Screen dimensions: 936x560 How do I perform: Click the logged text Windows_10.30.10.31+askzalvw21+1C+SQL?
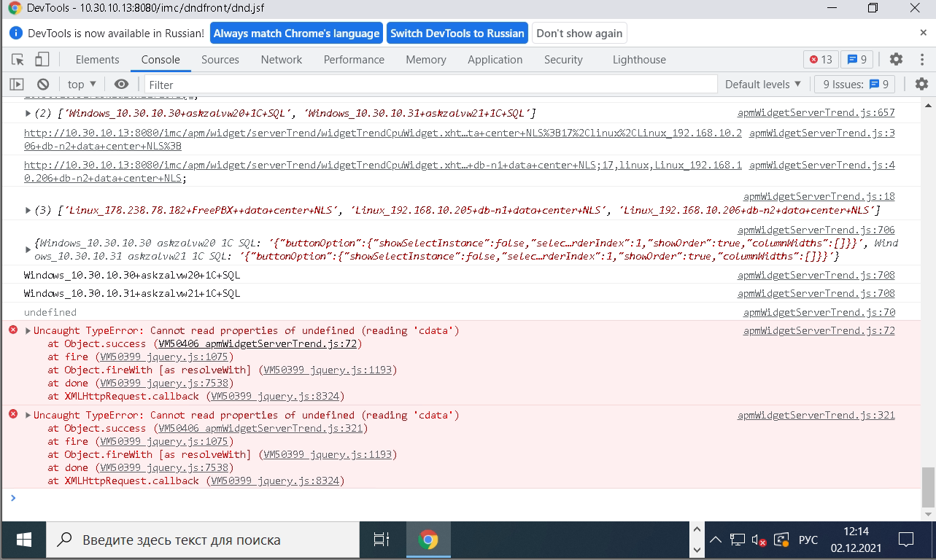tap(132, 294)
